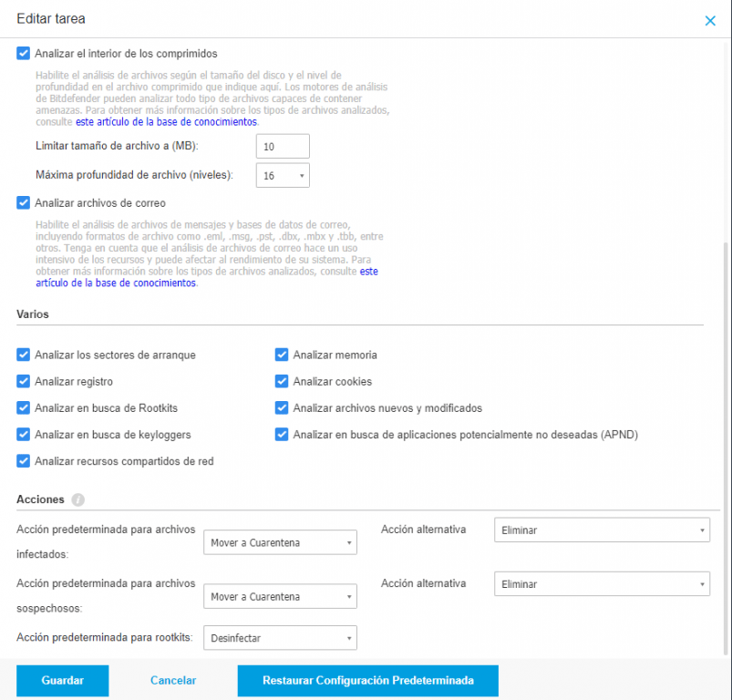Click the Guardar button

[63, 680]
